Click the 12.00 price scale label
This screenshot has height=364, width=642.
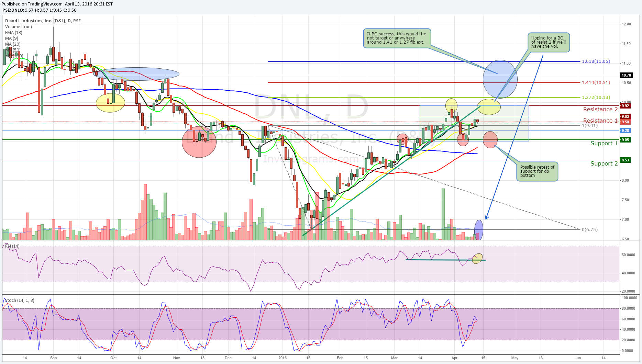point(626,24)
